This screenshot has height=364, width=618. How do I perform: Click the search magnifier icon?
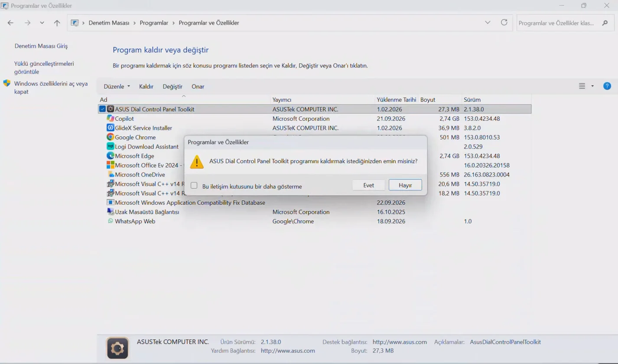(x=605, y=23)
